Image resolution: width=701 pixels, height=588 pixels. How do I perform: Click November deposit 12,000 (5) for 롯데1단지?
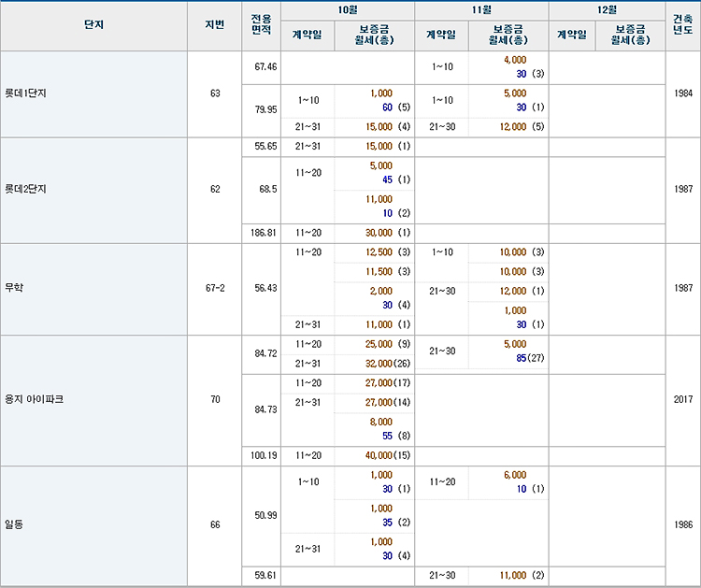tap(522, 127)
